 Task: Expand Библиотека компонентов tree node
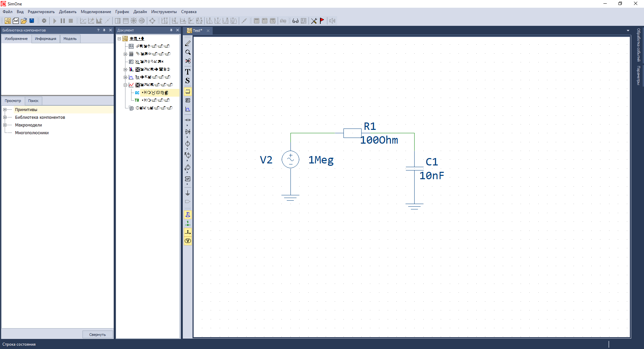click(x=5, y=117)
